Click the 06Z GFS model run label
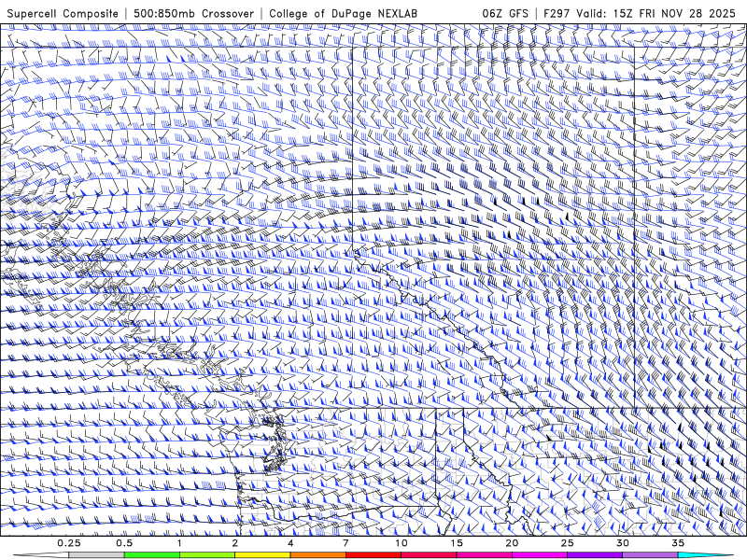This screenshot has width=747, height=560. [505, 13]
